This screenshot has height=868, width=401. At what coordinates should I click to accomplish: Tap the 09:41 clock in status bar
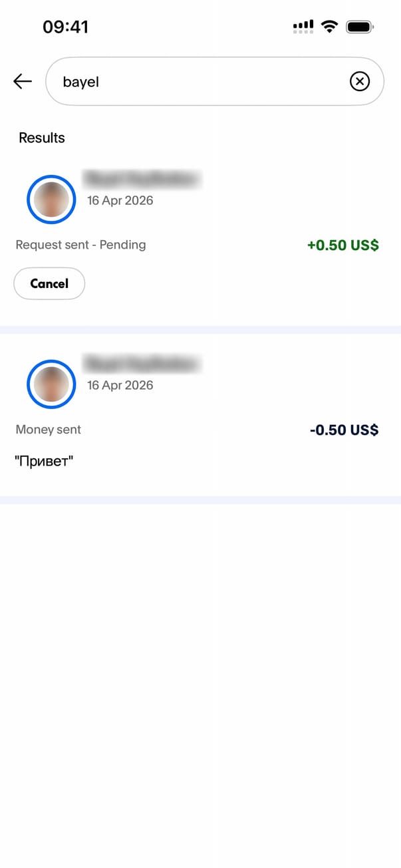click(x=65, y=27)
